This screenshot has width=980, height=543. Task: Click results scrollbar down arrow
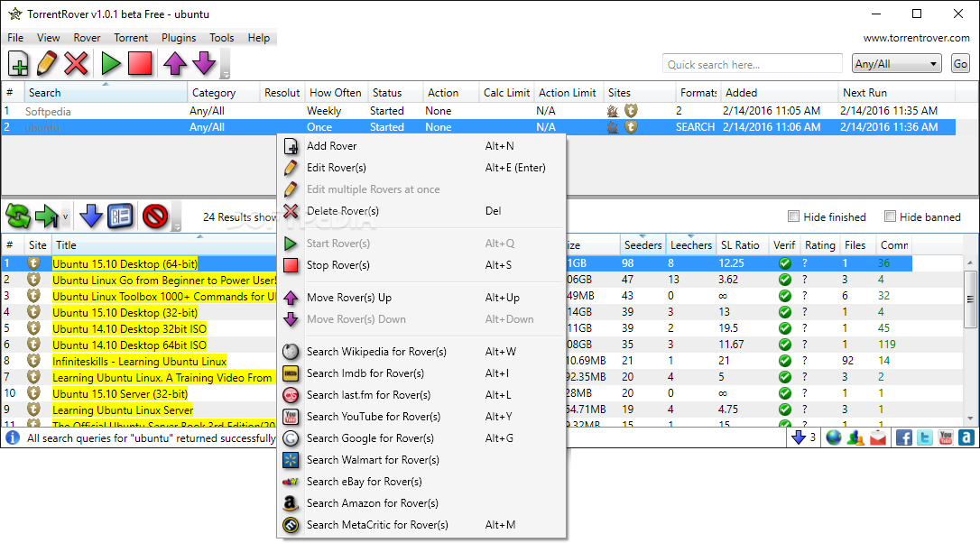(x=970, y=419)
